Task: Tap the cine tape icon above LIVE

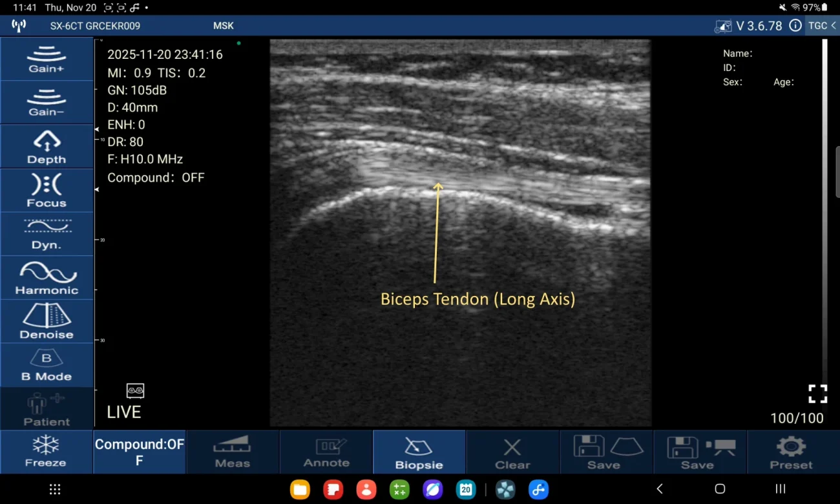Action: [135, 390]
